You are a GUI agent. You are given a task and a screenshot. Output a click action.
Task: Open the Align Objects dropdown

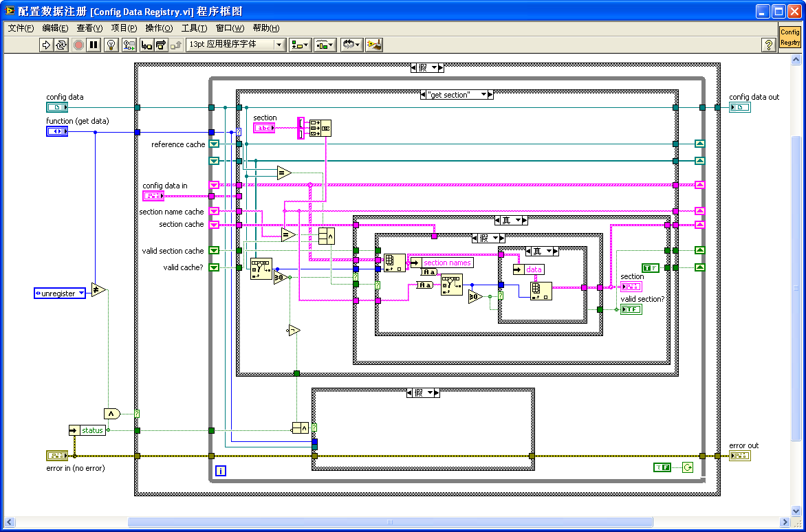pos(300,45)
